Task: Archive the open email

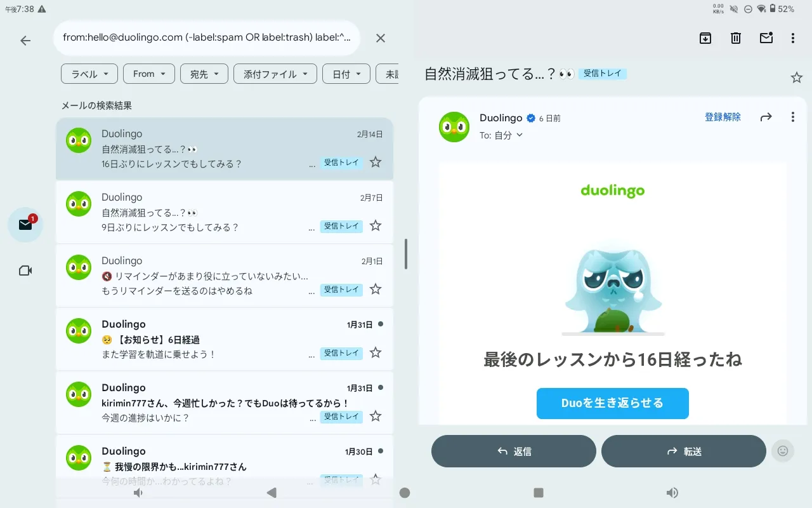Action: [705, 38]
